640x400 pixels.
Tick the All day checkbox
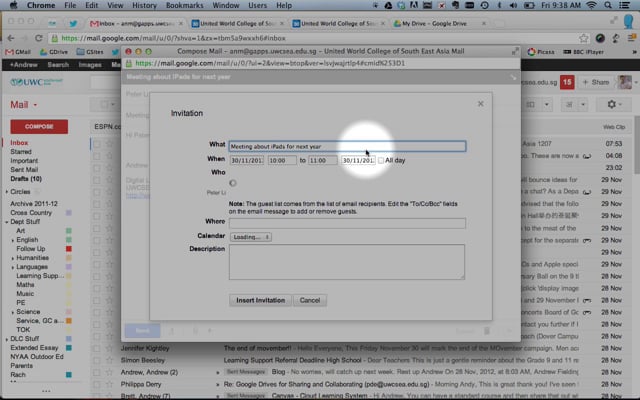click(x=381, y=160)
